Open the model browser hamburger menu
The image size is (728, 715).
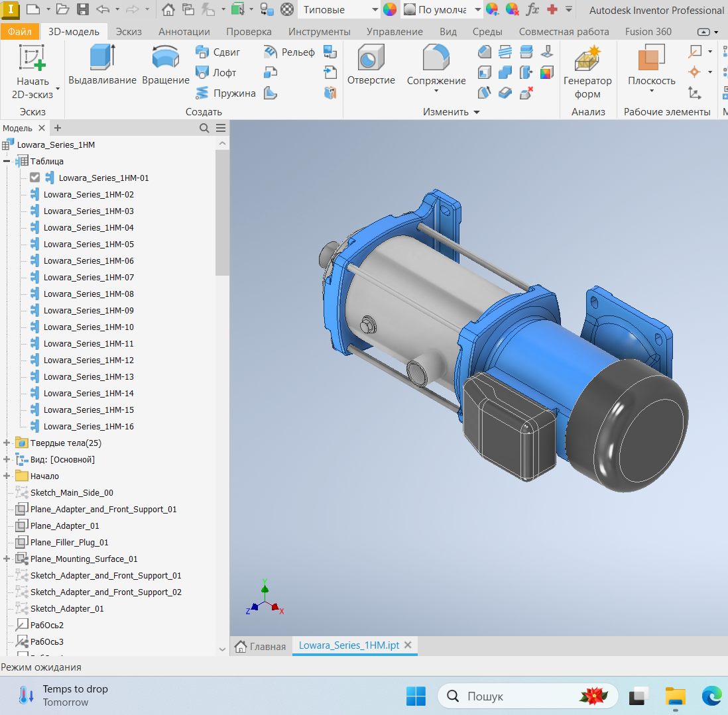pos(221,128)
